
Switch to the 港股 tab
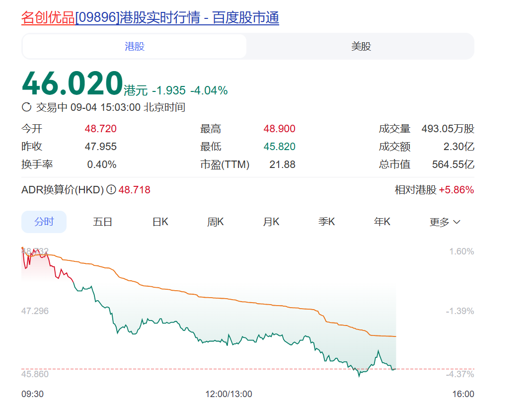(x=134, y=46)
